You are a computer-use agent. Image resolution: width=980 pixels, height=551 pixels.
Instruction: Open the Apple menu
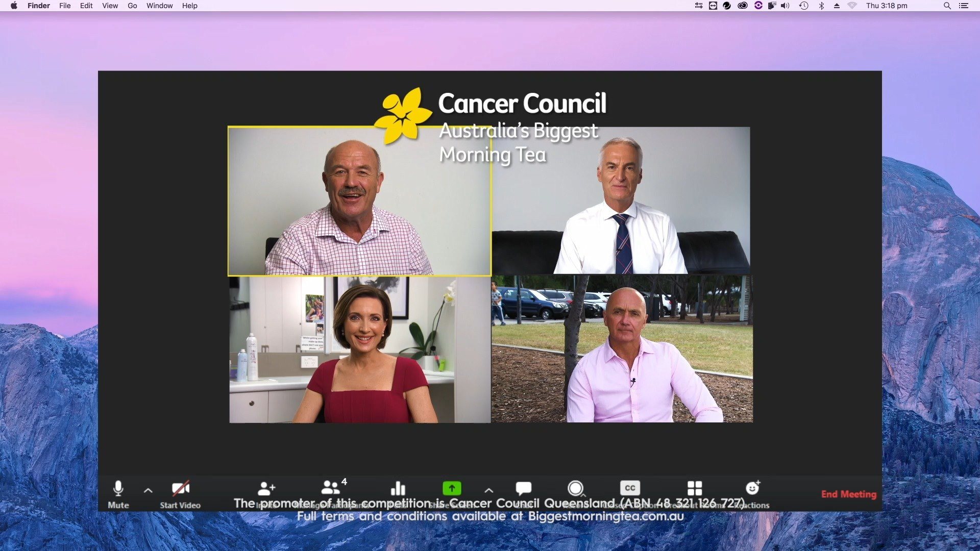coord(14,6)
